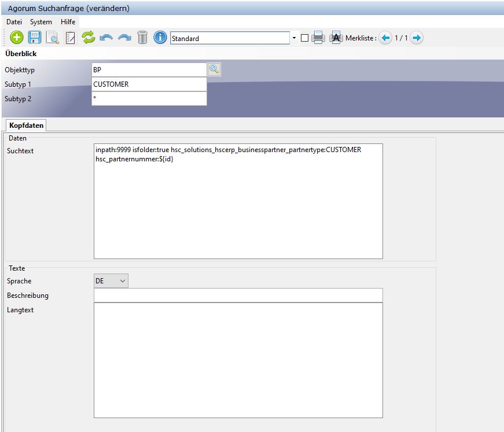The width and height of the screenshot is (504, 432).
Task: Click the print preview 'A' icon
Action: pyautogui.click(x=336, y=38)
